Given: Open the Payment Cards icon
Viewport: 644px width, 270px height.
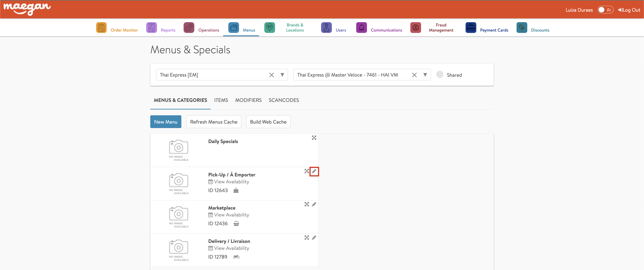Looking at the screenshot, I should coord(471,28).
